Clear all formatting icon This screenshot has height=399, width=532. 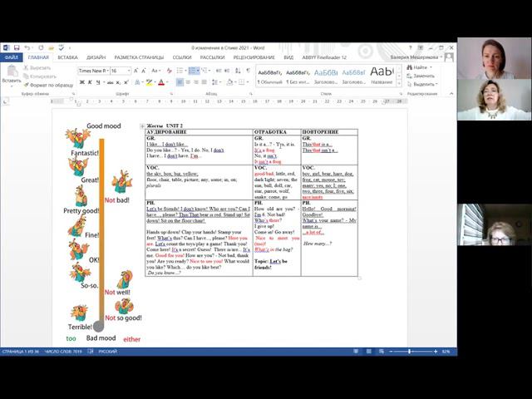point(169,71)
